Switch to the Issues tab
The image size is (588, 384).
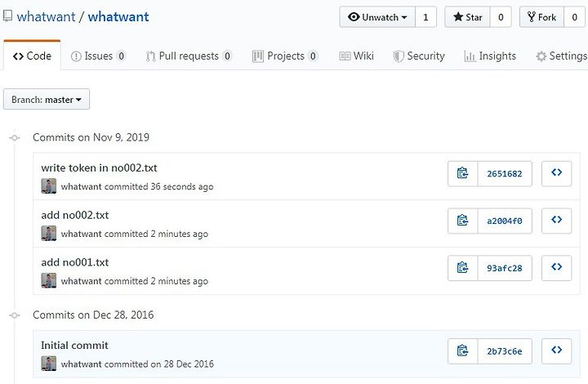[x=98, y=56]
